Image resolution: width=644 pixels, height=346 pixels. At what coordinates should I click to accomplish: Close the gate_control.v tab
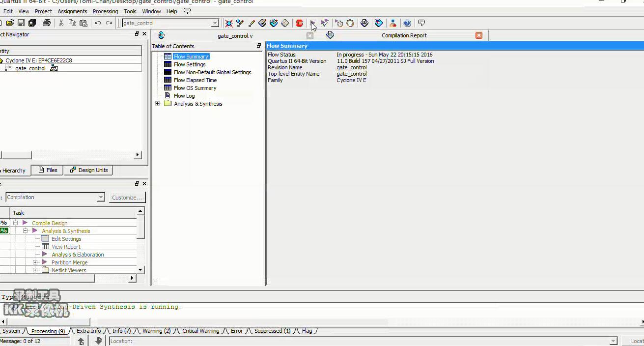(310, 35)
